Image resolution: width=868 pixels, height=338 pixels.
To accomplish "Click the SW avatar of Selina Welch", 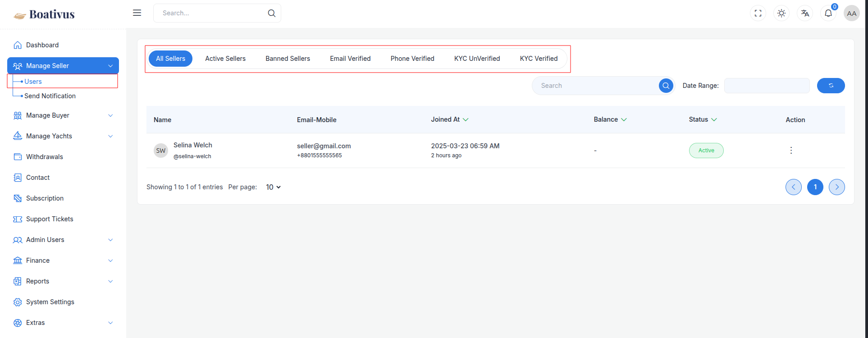I will [x=161, y=151].
